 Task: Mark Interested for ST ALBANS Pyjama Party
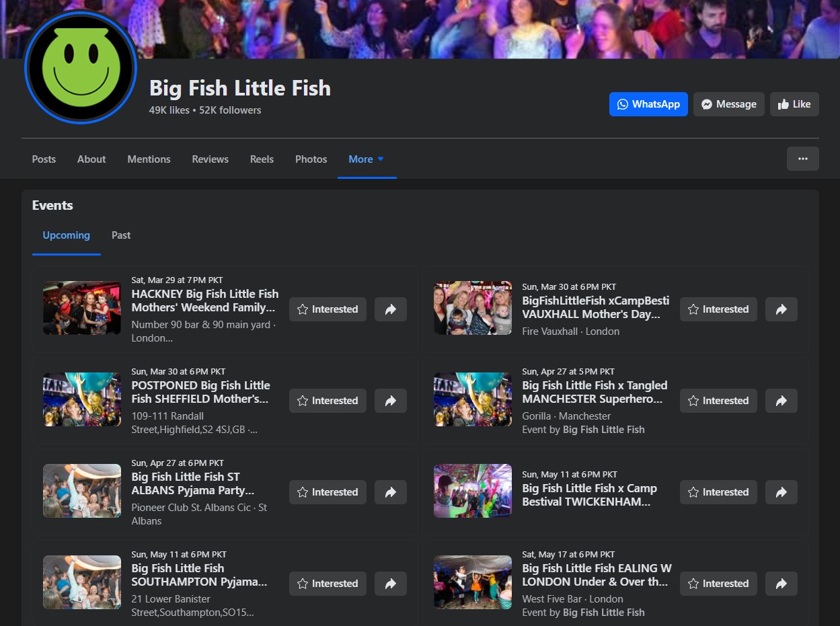coord(328,492)
